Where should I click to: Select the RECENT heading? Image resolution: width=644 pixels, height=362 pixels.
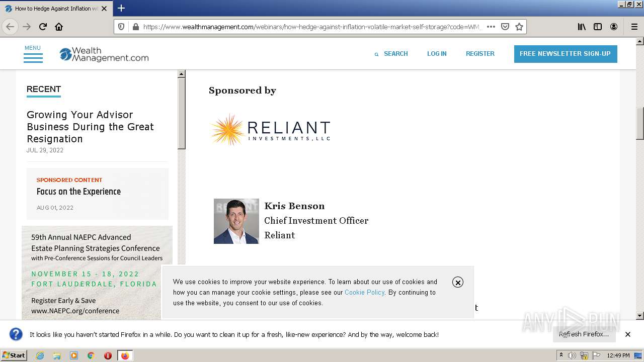44,89
